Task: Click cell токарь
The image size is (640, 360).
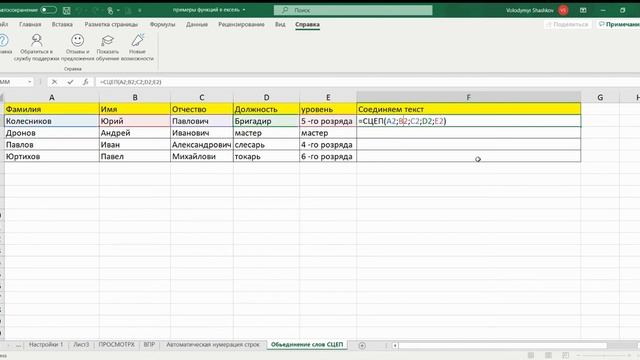Action: 266,157
